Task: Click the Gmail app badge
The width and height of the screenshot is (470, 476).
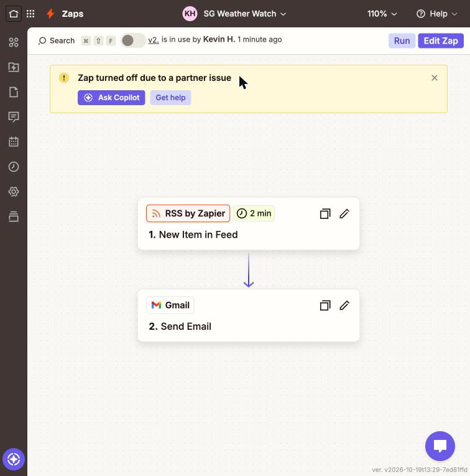Action: (170, 305)
